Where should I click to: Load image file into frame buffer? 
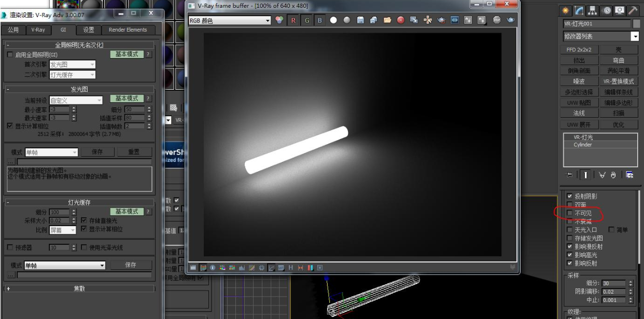[387, 20]
